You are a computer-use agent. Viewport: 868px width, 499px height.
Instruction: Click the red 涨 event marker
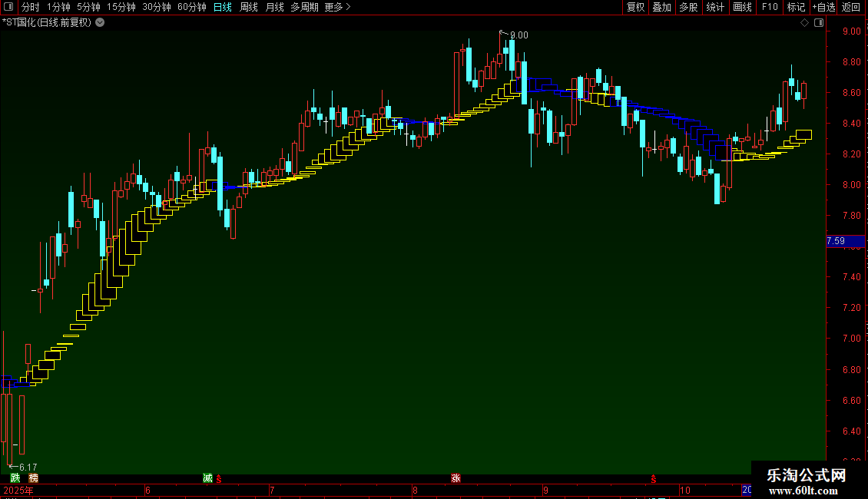(x=456, y=478)
